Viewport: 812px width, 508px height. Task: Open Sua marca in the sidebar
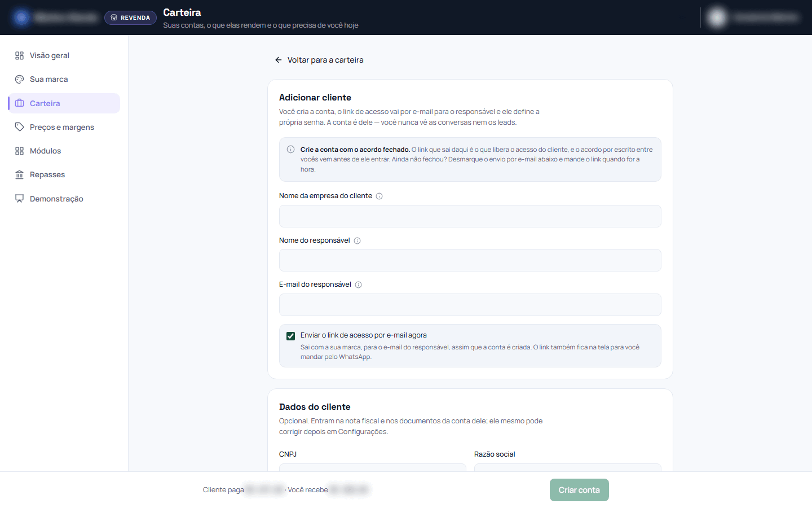(64, 79)
